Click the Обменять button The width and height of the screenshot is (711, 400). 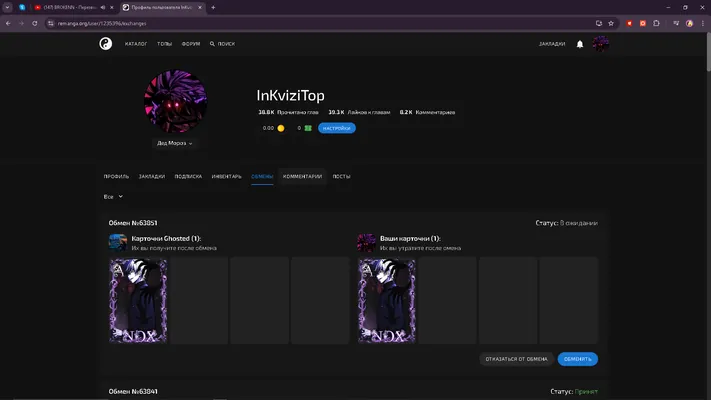(577, 359)
